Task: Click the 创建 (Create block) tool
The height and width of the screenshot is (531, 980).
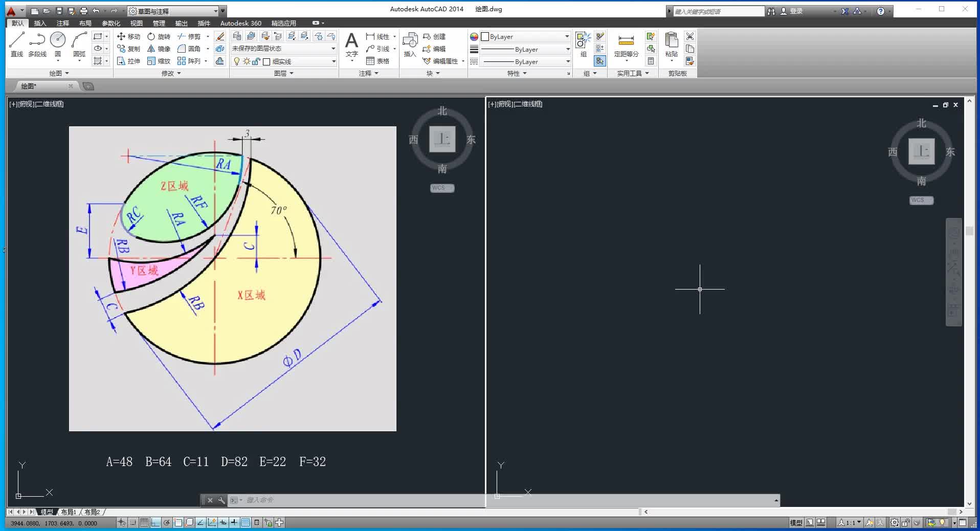Action: [x=434, y=36]
